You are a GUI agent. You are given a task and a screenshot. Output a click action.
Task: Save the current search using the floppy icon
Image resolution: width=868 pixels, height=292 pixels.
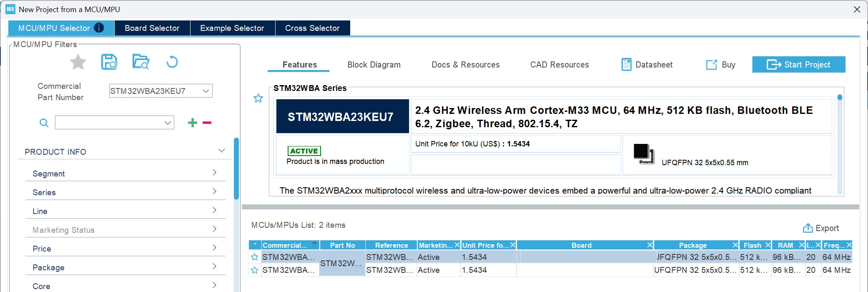[x=109, y=62]
